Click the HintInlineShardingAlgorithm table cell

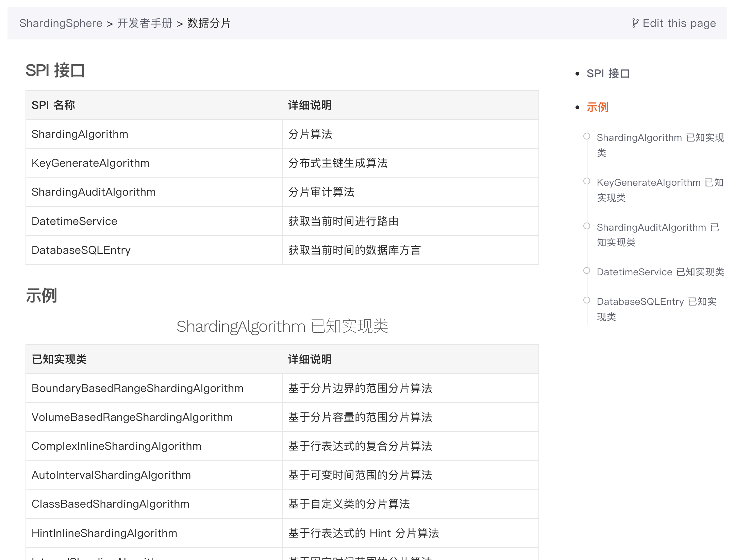[x=104, y=533]
